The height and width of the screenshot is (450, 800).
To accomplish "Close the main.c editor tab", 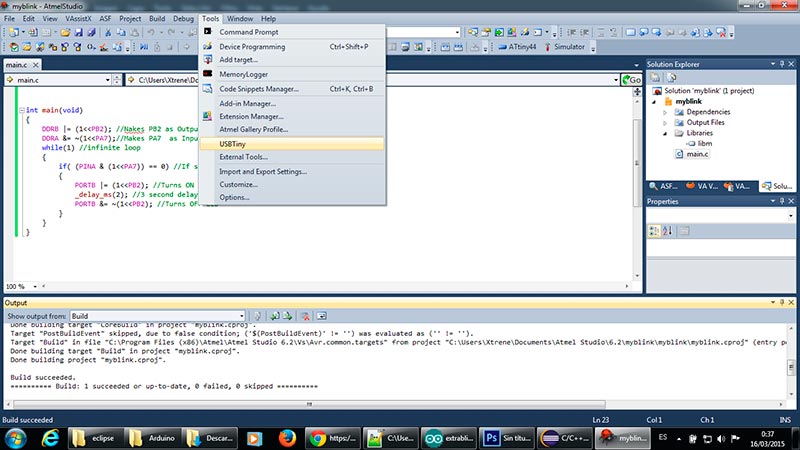I will (36, 65).
